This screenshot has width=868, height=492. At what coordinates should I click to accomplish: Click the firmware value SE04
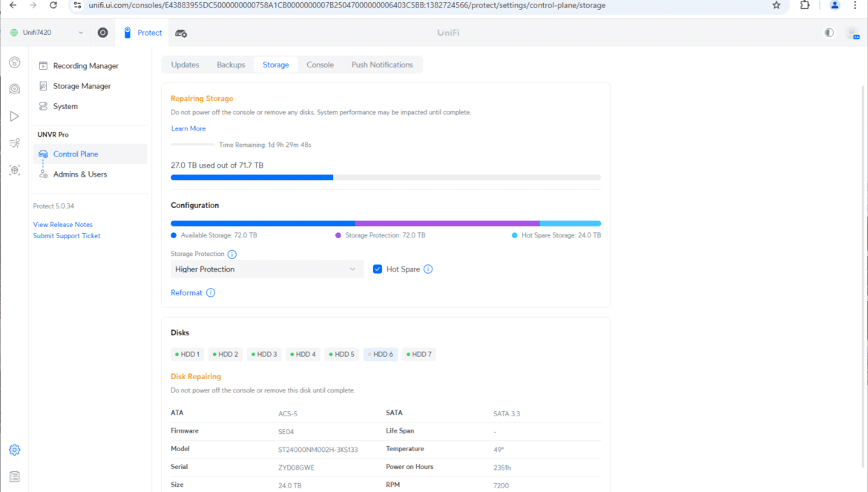pos(286,432)
